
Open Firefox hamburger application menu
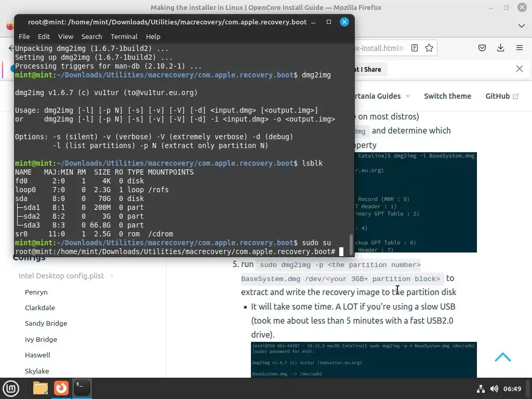[520, 48]
